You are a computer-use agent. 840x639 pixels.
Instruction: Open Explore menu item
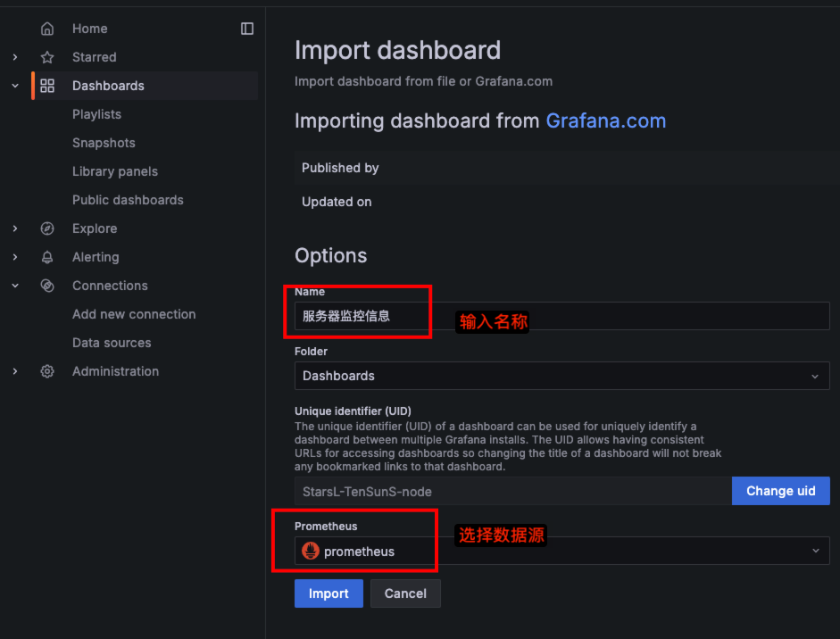pyautogui.click(x=95, y=228)
